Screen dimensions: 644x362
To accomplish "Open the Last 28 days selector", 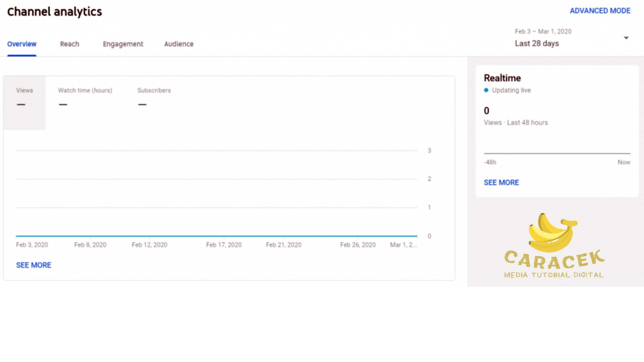I will (x=537, y=43).
